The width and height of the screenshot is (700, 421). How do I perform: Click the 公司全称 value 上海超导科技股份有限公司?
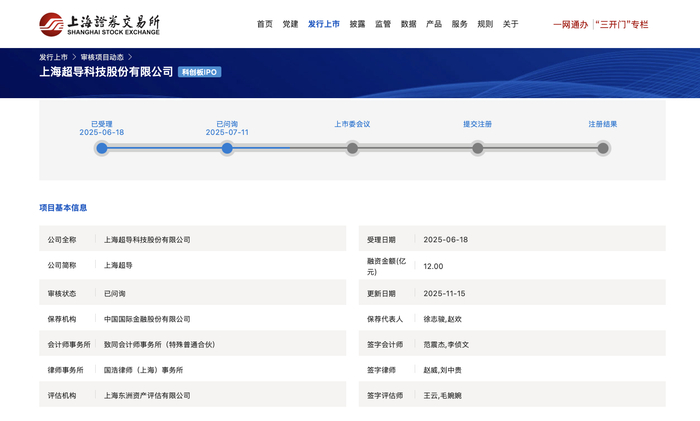pyautogui.click(x=147, y=240)
